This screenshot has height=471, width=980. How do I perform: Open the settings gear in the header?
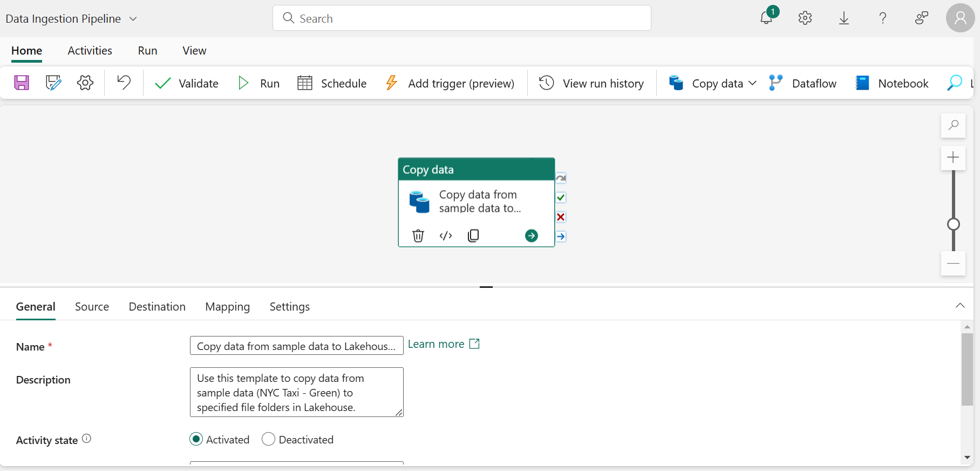coord(805,18)
